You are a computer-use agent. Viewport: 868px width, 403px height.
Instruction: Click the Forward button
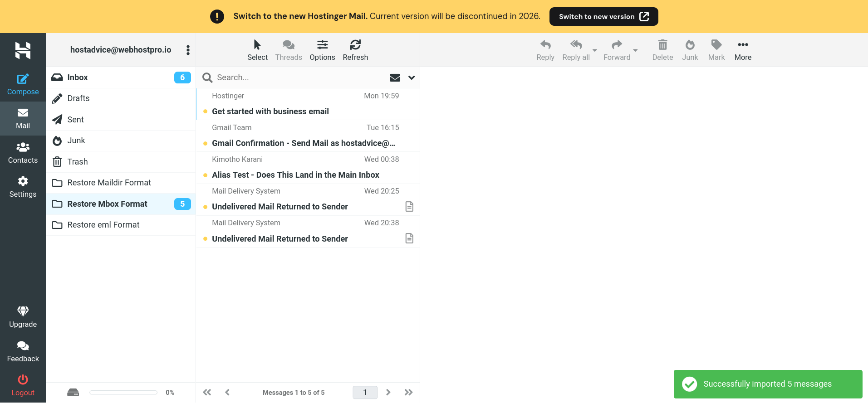coord(617,50)
